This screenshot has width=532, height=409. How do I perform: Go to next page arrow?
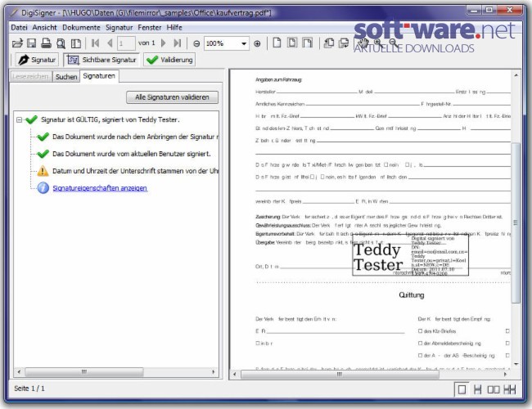164,43
